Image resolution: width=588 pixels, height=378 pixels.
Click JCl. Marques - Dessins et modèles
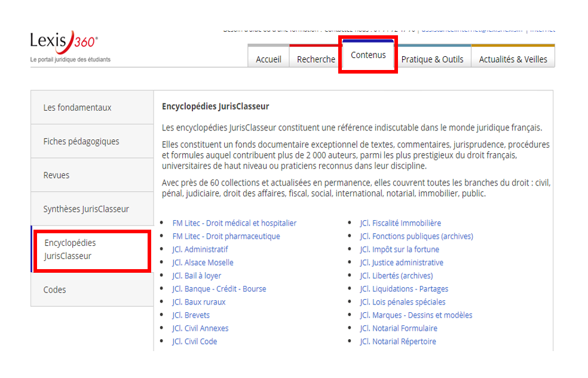[416, 315]
